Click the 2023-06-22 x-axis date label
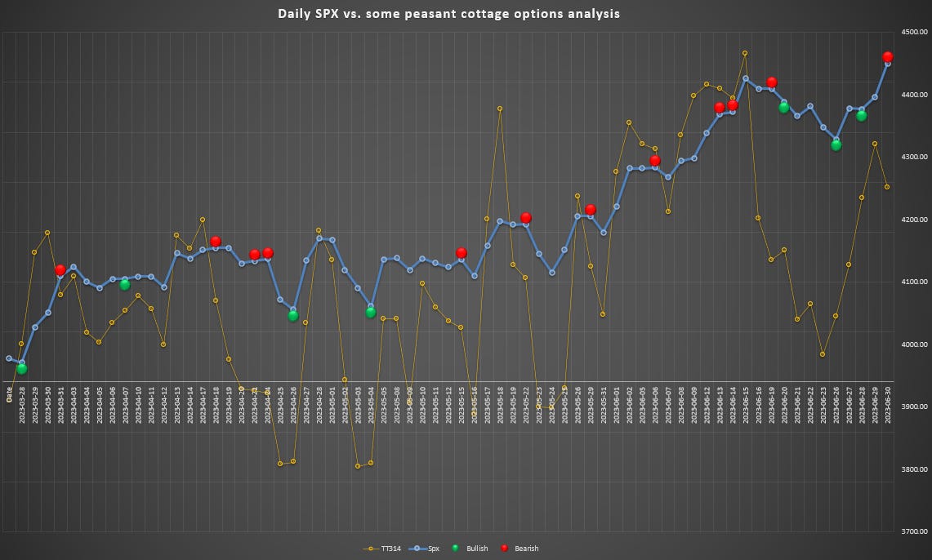 point(810,405)
